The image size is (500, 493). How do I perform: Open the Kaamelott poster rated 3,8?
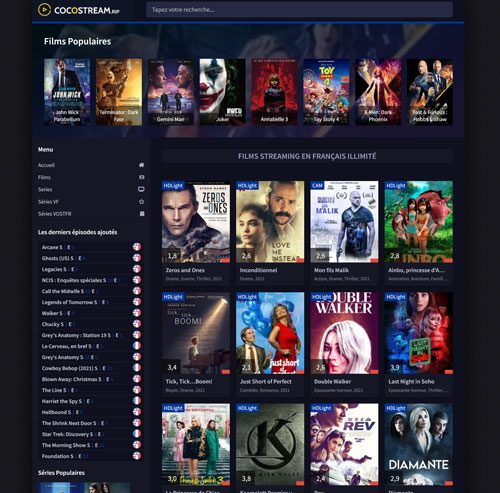(270, 444)
